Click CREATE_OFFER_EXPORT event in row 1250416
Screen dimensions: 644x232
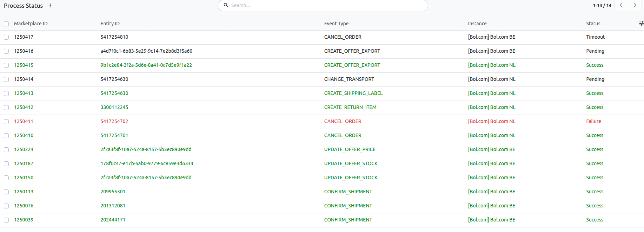[352, 51]
